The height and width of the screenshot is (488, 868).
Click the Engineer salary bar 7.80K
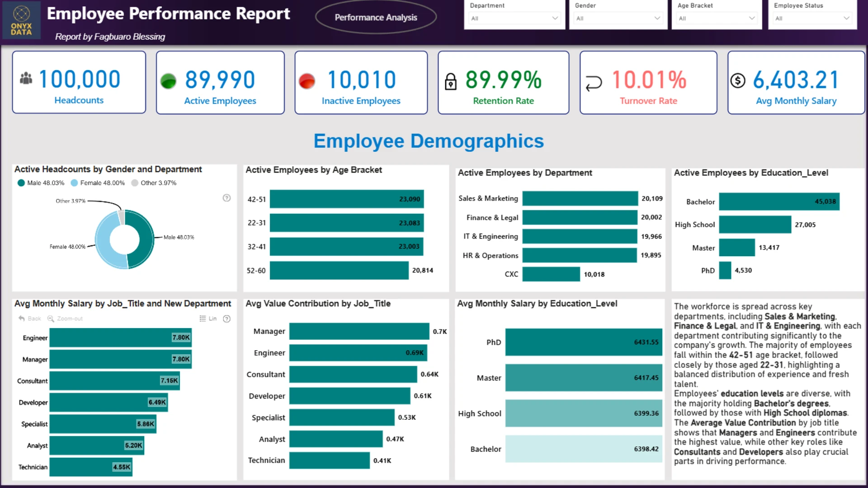121,338
